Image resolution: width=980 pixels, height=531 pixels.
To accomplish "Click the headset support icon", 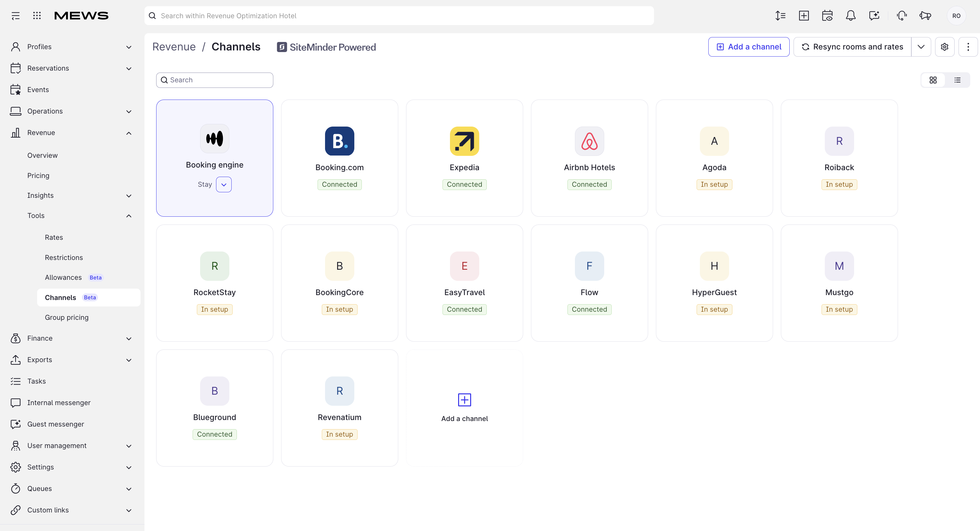I will pyautogui.click(x=902, y=16).
